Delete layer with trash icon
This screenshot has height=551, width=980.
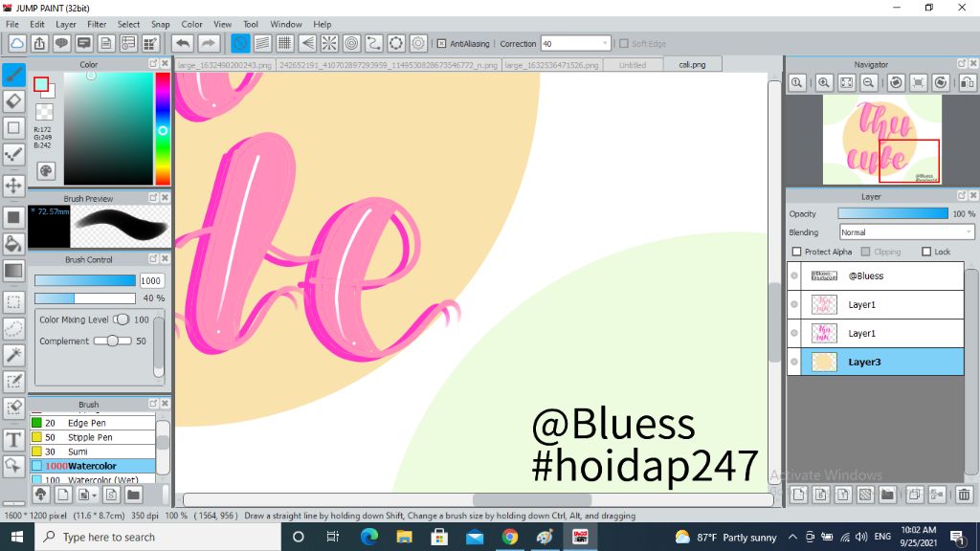tap(964, 495)
